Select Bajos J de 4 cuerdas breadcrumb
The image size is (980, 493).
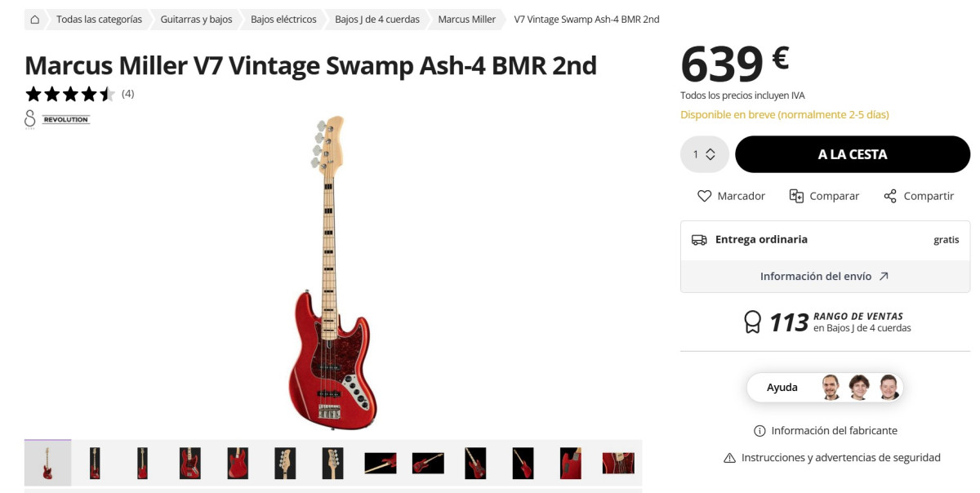click(x=377, y=19)
